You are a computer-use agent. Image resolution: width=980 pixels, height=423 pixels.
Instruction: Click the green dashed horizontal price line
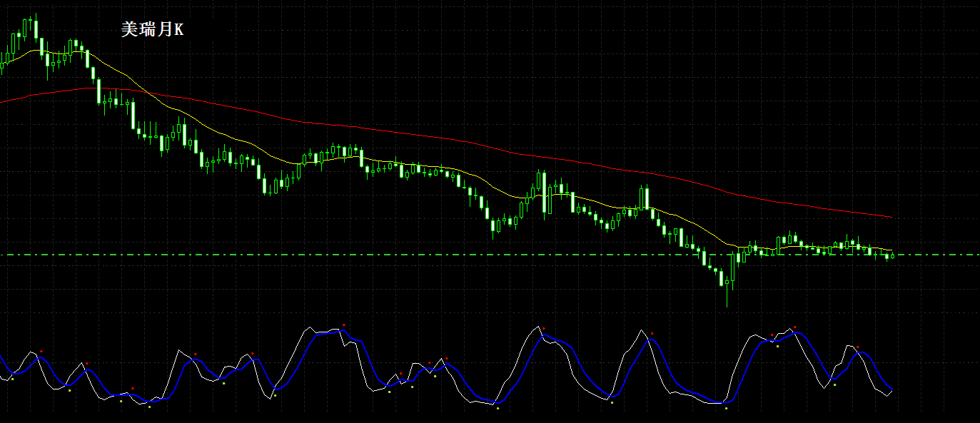pyautogui.click(x=490, y=255)
